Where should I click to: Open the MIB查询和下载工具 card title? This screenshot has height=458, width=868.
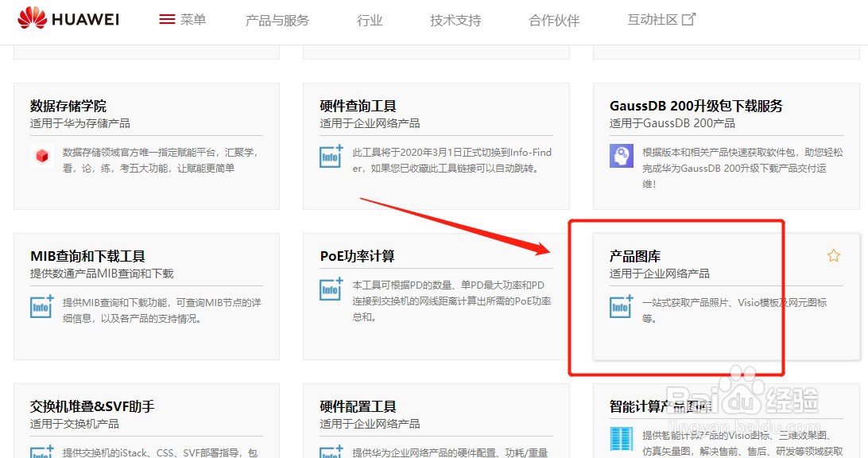point(87,256)
